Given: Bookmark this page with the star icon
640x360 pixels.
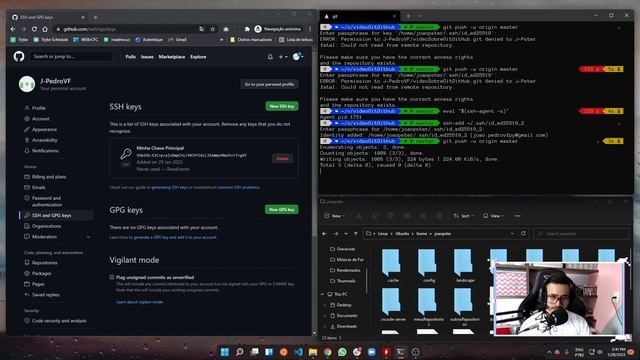Looking at the screenshot, I should click(x=213, y=29).
